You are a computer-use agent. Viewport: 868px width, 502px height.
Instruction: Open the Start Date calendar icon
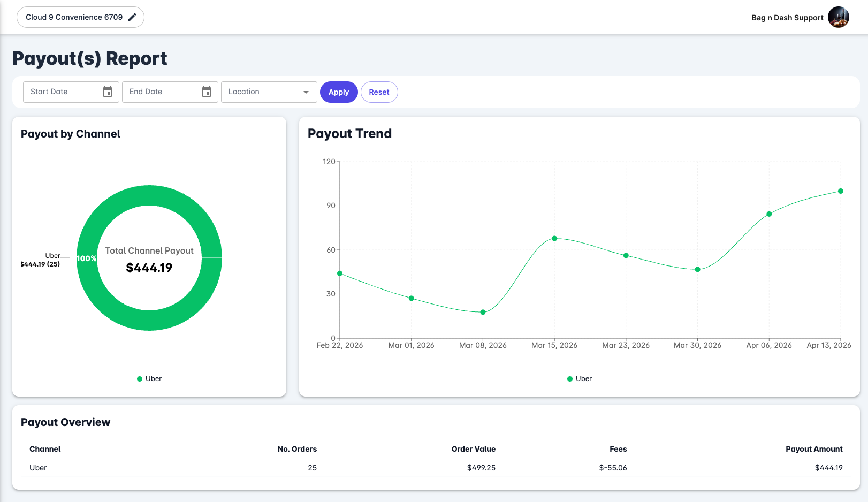108,92
